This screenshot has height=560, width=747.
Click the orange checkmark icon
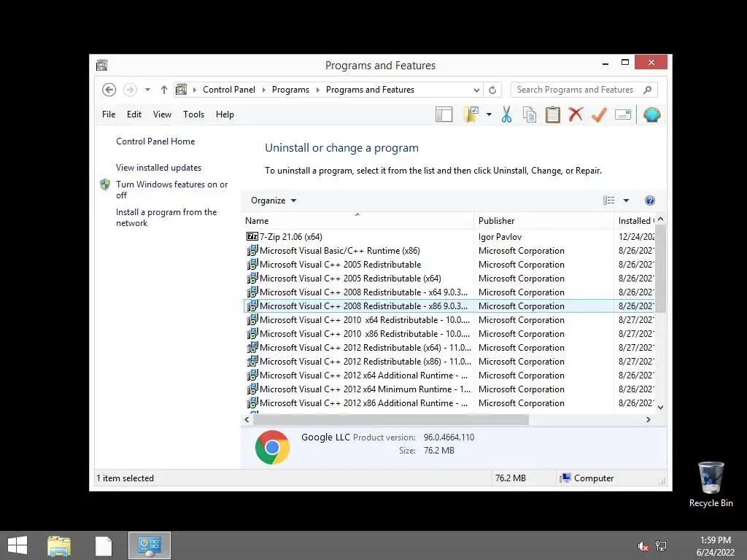coord(599,114)
